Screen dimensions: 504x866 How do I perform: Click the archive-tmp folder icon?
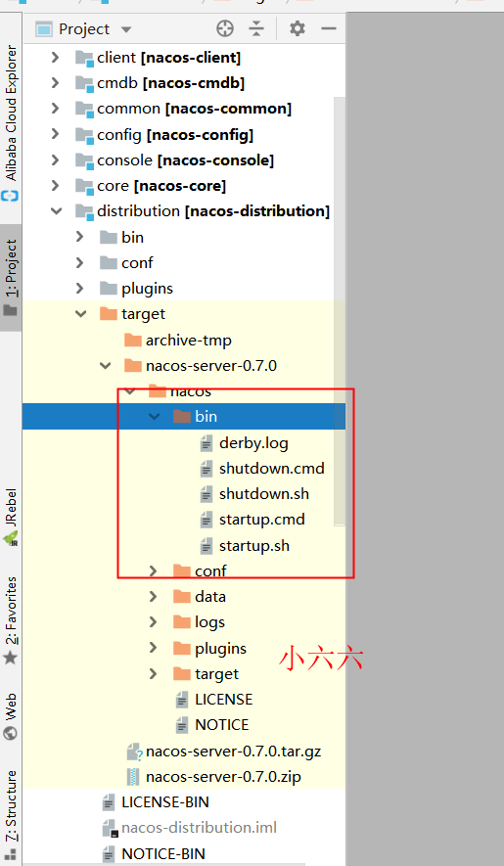[133, 340]
